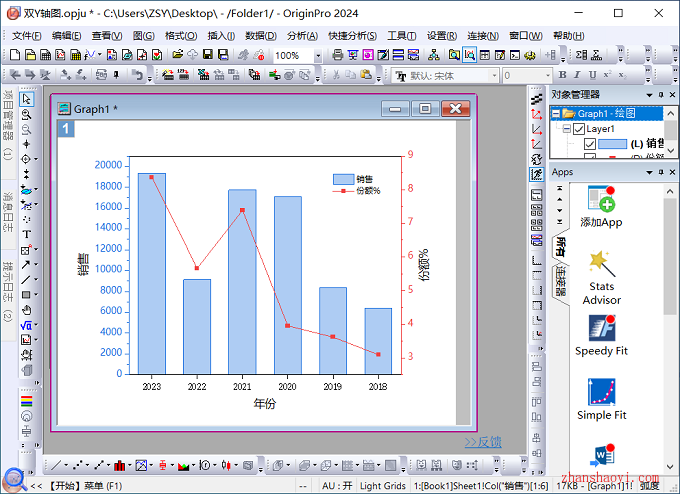Toggle Bold text formatting
This screenshot has width=680, height=494.
click(562, 75)
